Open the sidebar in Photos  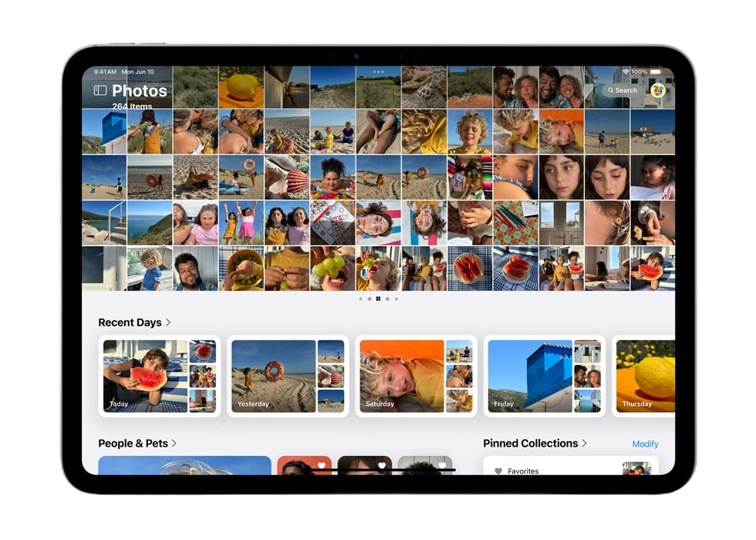click(x=100, y=90)
